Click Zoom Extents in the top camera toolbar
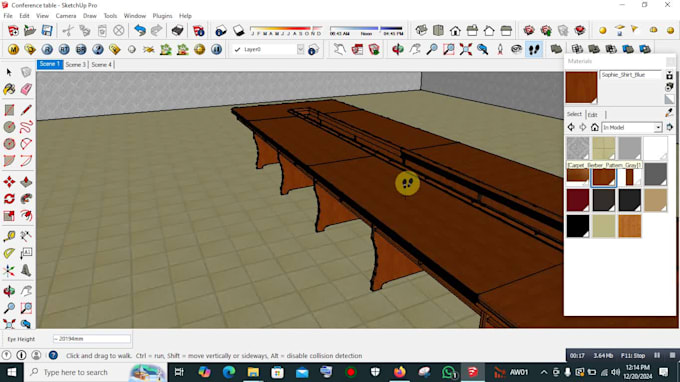The height and width of the screenshot is (382, 680). (466, 49)
